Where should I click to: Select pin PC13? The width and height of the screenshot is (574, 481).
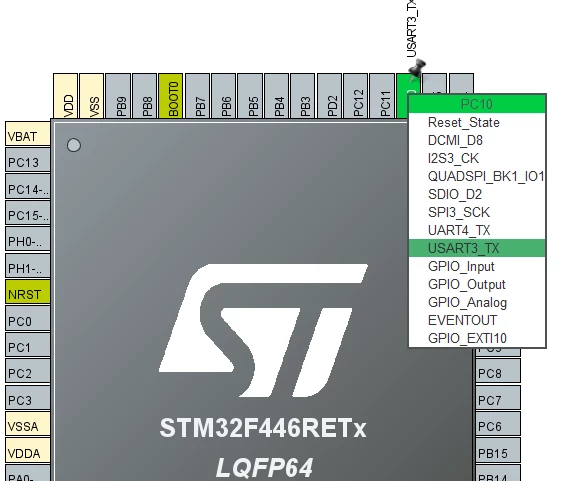click(x=28, y=160)
